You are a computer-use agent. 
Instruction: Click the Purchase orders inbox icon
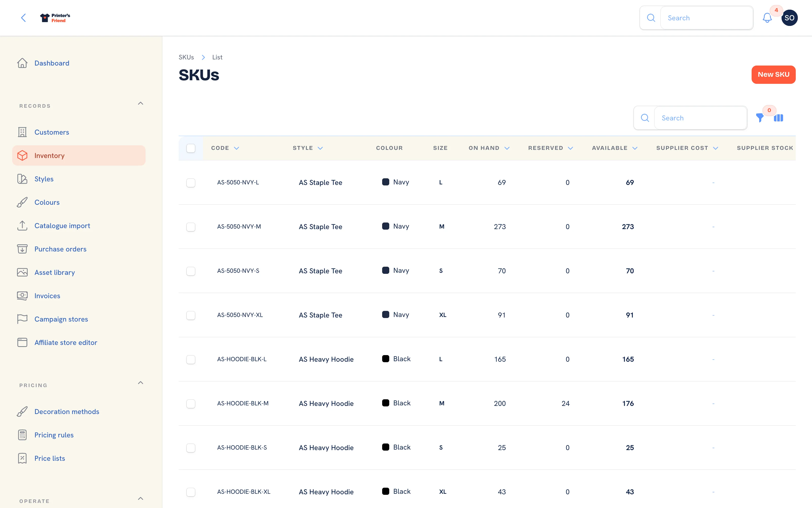pyautogui.click(x=22, y=249)
